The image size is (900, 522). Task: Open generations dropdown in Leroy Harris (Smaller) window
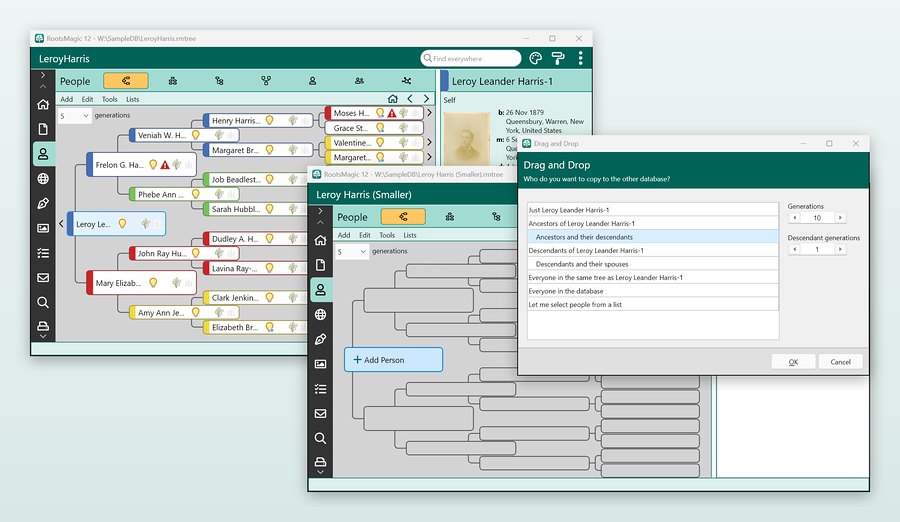[352, 252]
